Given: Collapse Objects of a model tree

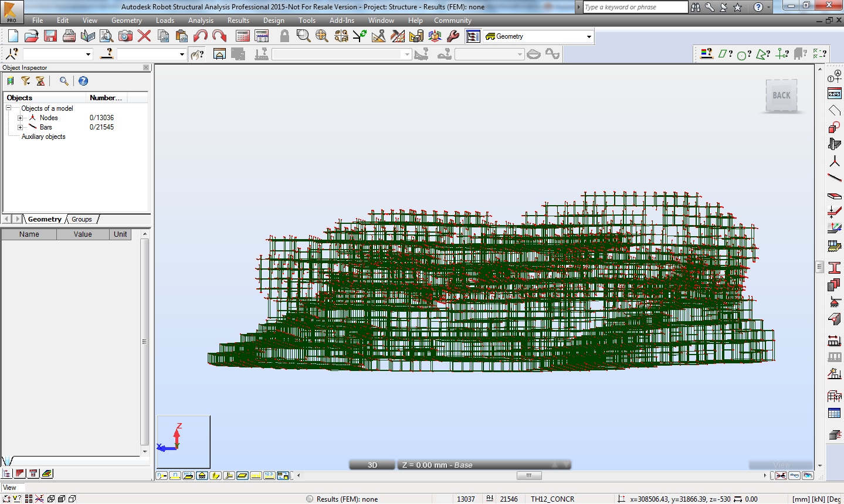Looking at the screenshot, I should coord(8,108).
